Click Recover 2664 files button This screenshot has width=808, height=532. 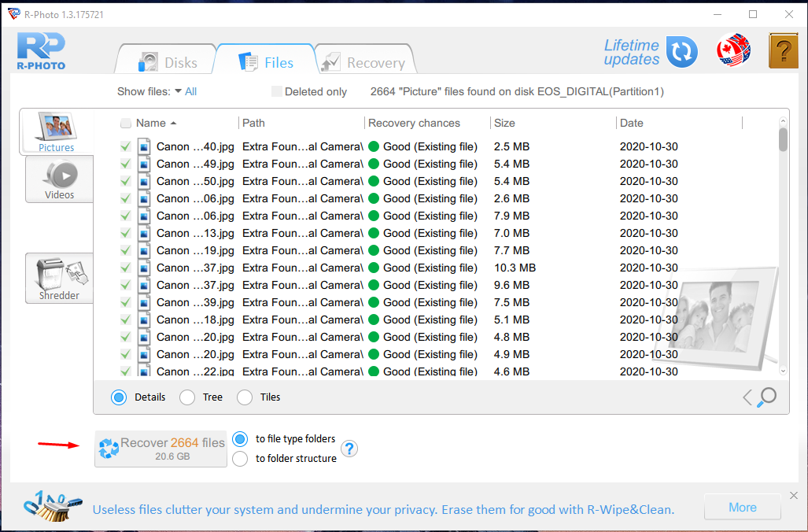pyautogui.click(x=160, y=449)
